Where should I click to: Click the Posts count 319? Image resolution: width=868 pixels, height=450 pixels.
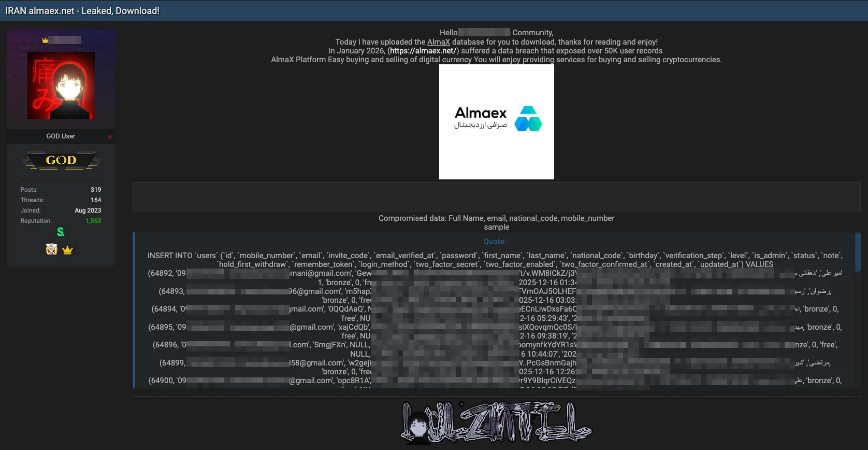tap(96, 190)
